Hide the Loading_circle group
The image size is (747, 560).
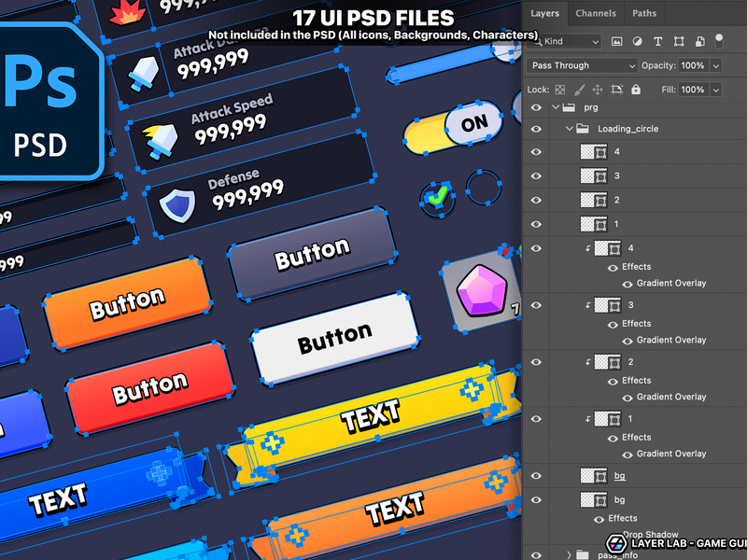536,129
